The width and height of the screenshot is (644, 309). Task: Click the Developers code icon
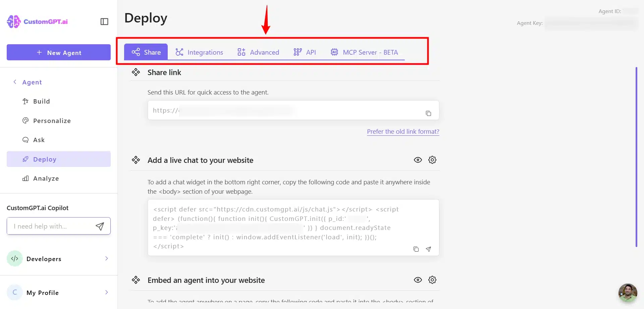click(15, 258)
